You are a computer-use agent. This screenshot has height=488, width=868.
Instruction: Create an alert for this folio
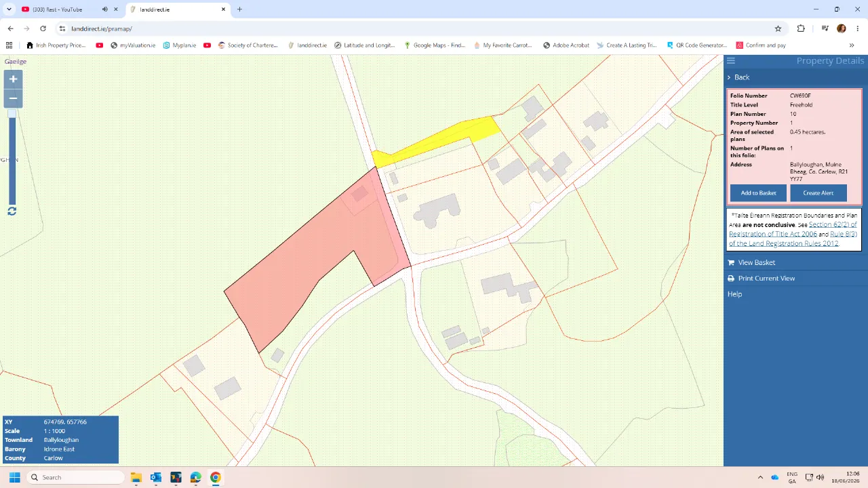point(818,193)
